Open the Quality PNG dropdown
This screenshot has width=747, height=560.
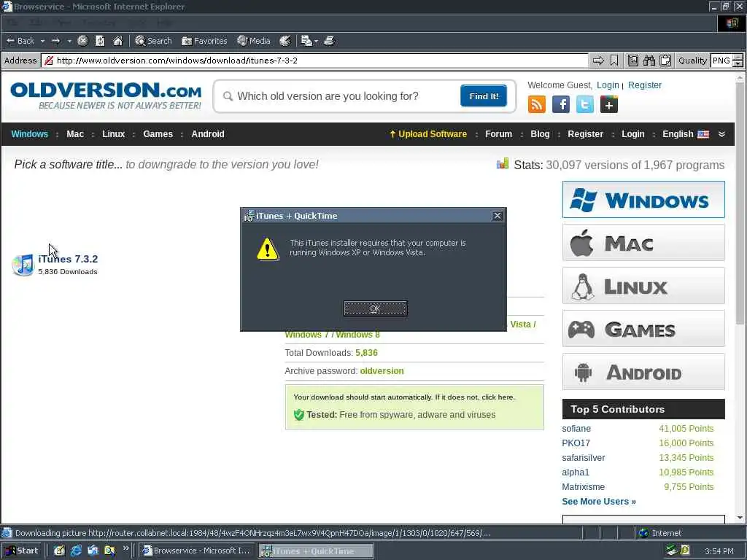tap(726, 61)
